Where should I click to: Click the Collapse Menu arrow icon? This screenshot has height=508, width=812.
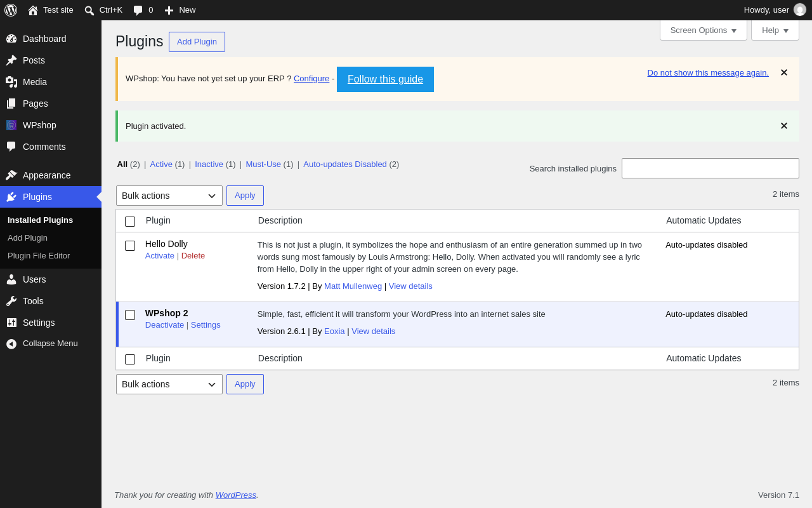pyautogui.click(x=11, y=344)
